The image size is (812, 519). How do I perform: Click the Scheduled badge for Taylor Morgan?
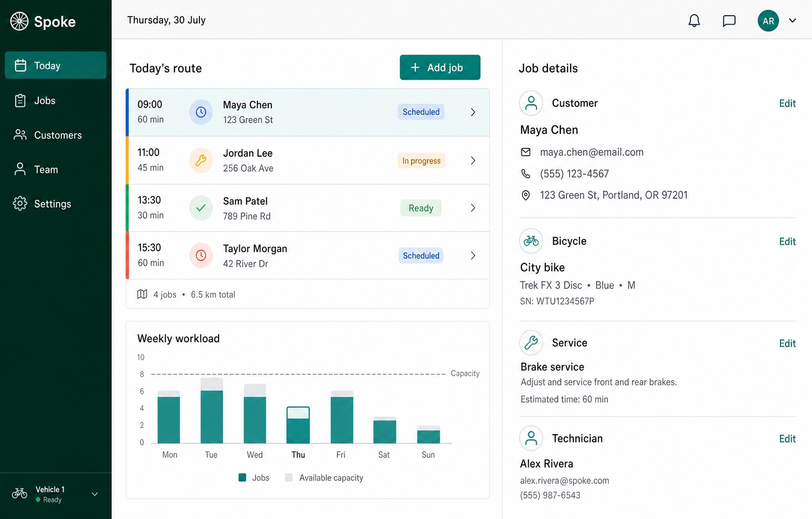point(421,256)
